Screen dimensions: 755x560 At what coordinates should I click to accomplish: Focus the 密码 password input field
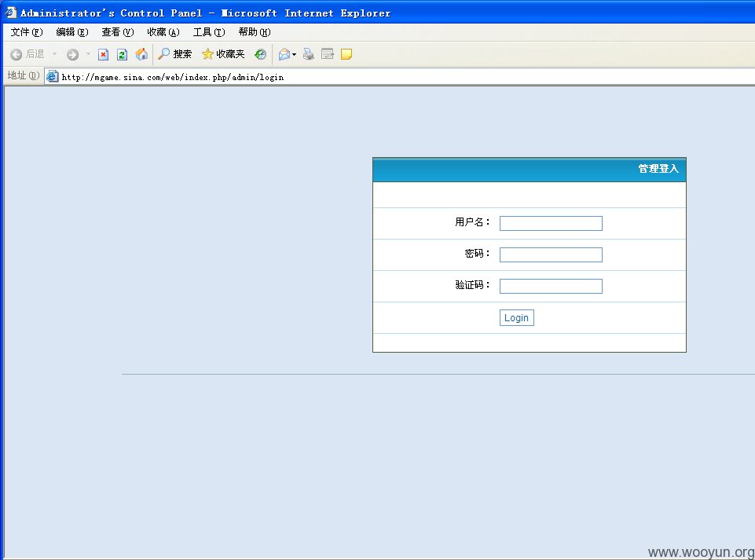click(551, 254)
